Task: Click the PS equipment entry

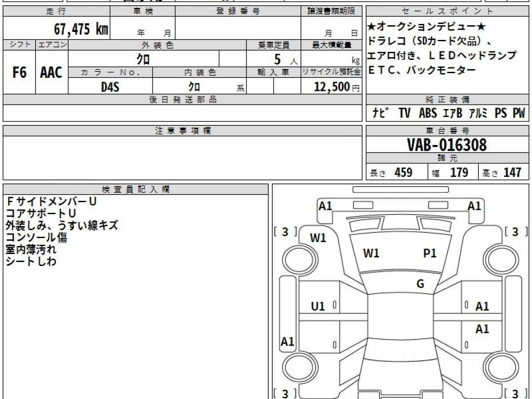Action: pos(501,113)
